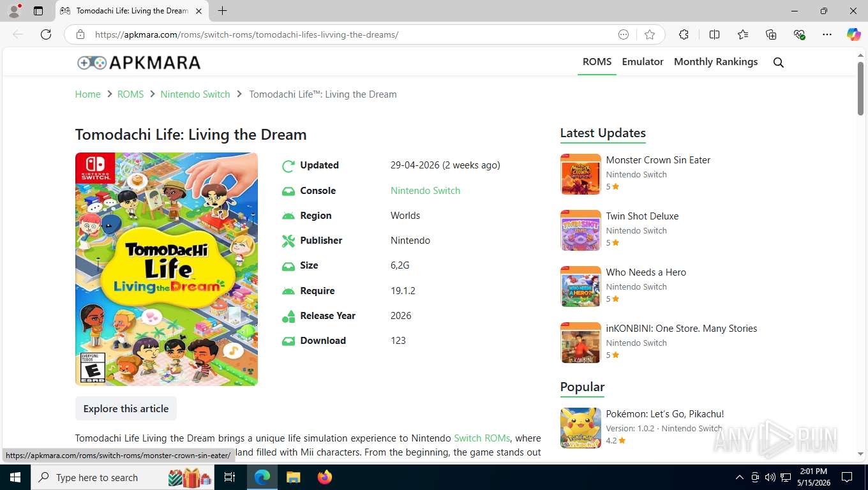Open inKONBINI: One Store title link
Screen dimensions: 868x490
point(682,329)
